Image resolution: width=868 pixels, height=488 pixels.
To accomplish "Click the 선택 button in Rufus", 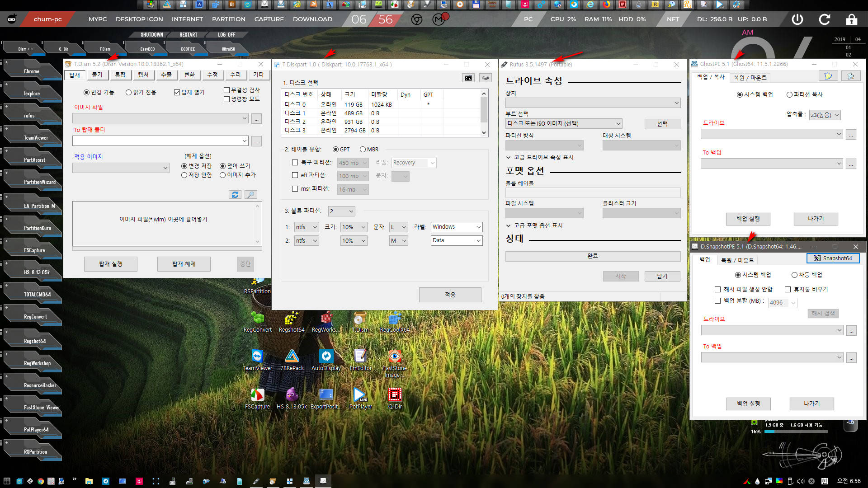I will pyautogui.click(x=662, y=124).
